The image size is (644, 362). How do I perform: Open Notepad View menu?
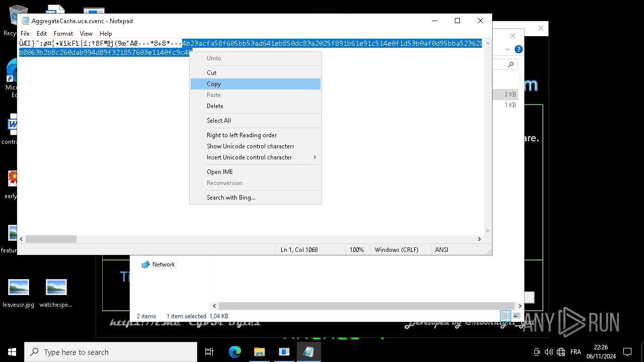pos(86,34)
